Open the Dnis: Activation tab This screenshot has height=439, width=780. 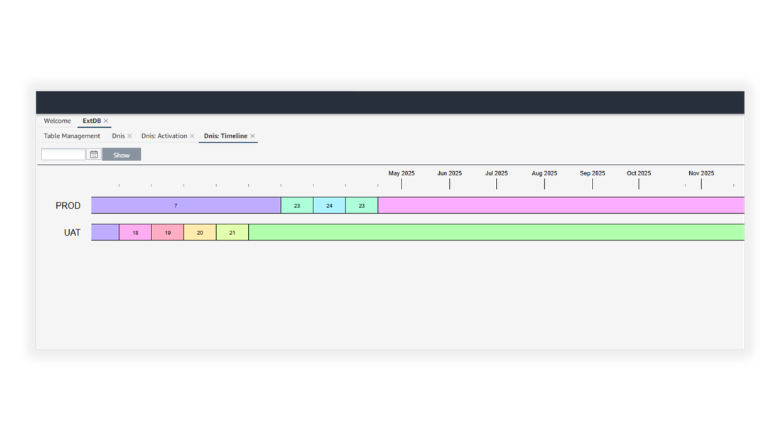coord(164,136)
